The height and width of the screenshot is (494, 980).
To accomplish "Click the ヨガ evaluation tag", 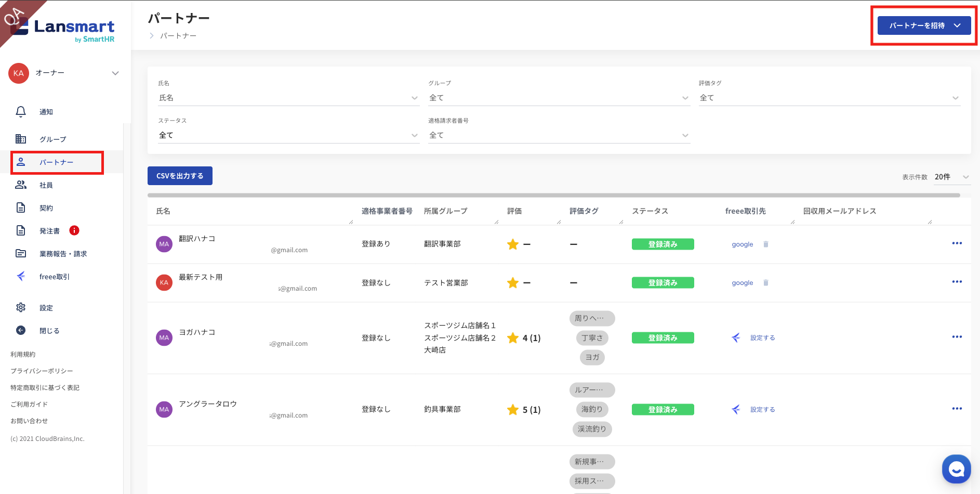I will (592, 357).
